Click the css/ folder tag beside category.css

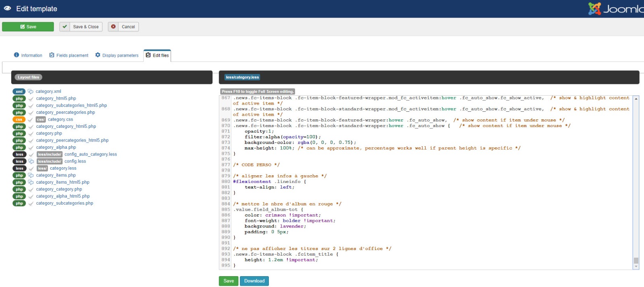[41, 119]
